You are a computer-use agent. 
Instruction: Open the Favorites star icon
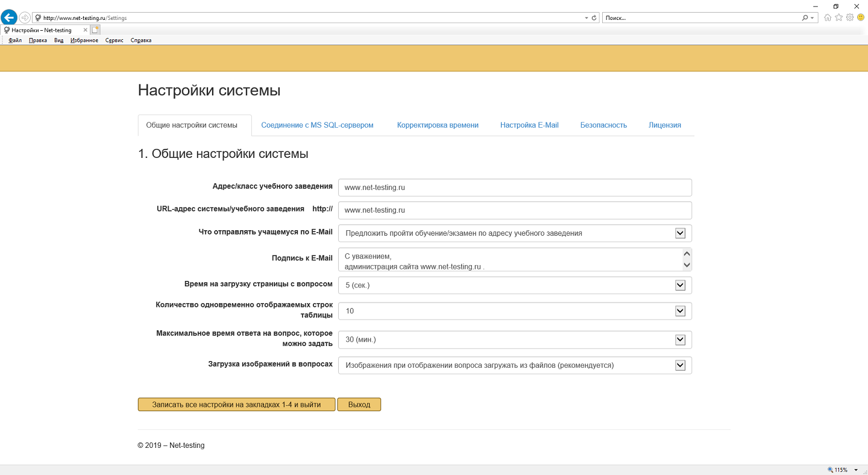coord(838,17)
